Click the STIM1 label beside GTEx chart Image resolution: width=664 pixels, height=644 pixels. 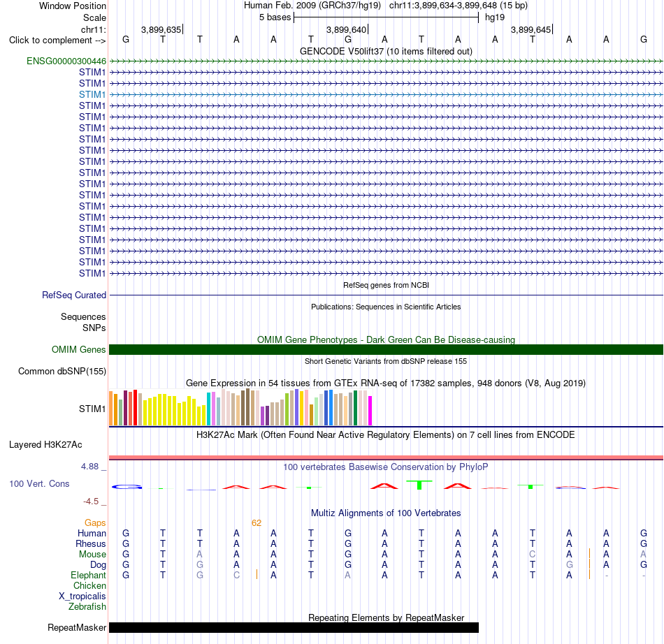92,409
